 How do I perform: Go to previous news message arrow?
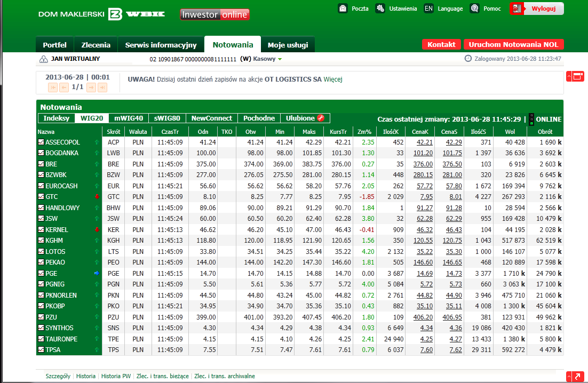coord(64,87)
